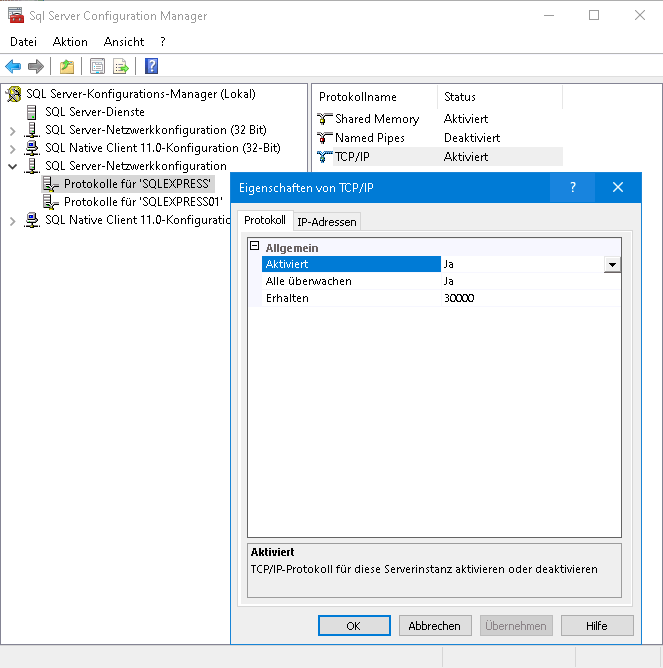Open the Aktion menu

70,42
